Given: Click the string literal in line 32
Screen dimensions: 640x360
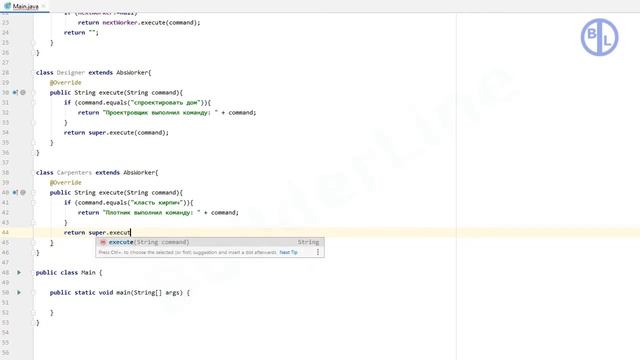Looking at the screenshot, I should point(160,113).
